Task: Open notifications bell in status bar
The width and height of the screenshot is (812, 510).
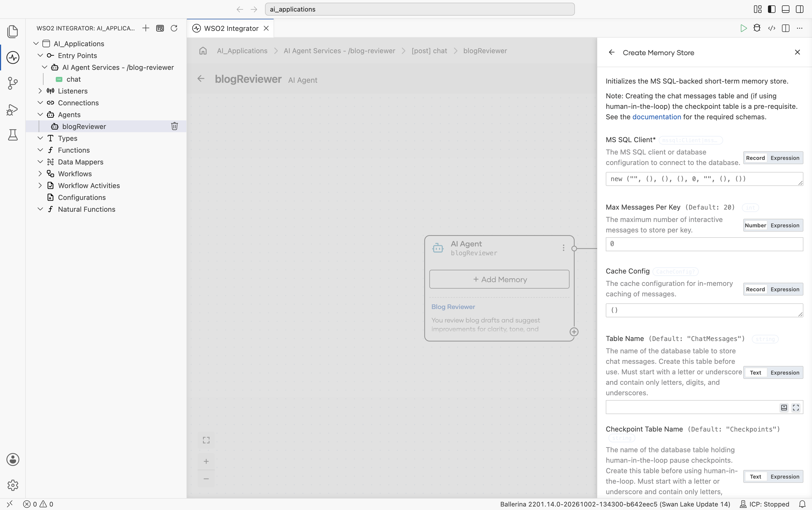Action: click(x=802, y=504)
